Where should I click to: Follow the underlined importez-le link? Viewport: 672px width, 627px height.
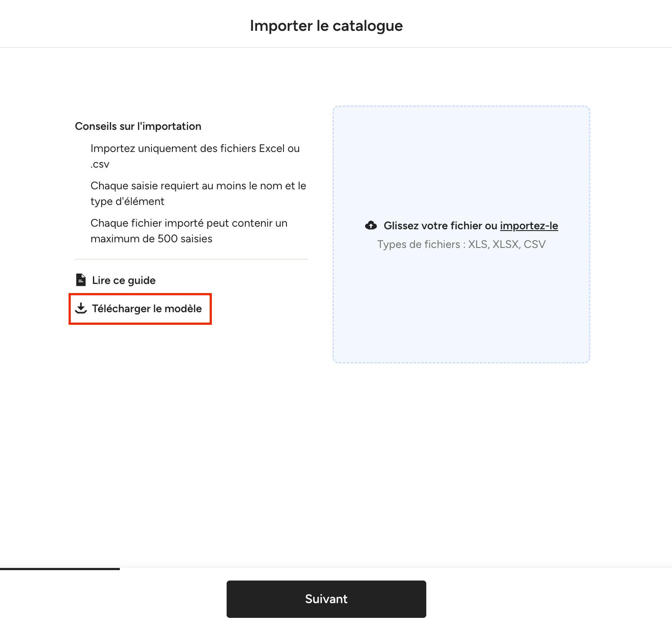(529, 226)
